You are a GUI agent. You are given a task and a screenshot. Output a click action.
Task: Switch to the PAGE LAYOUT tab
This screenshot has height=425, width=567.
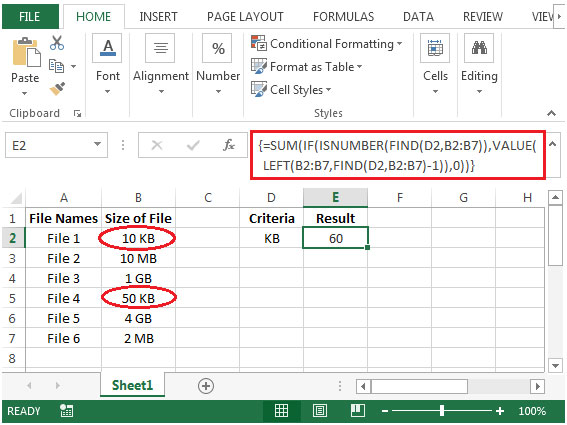[x=245, y=17]
